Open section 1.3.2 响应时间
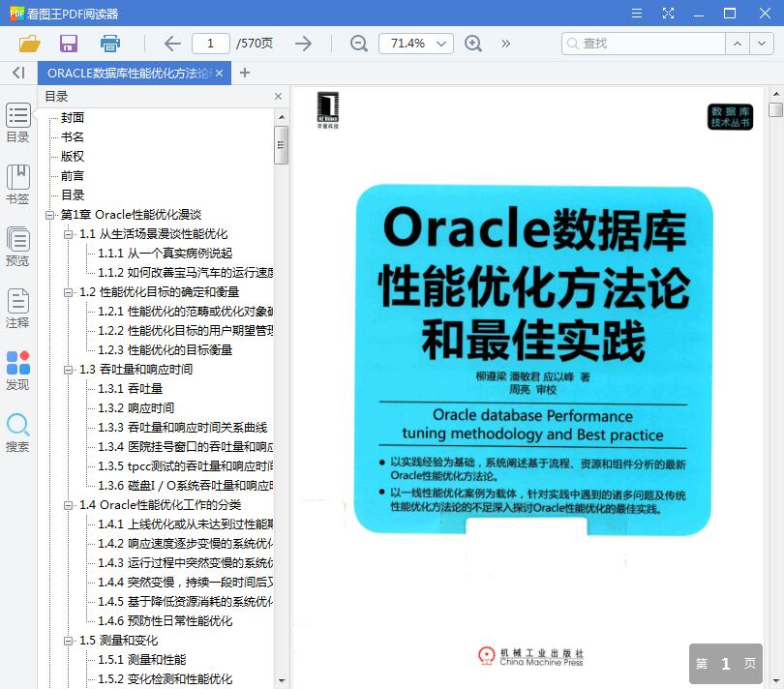 tap(136, 408)
